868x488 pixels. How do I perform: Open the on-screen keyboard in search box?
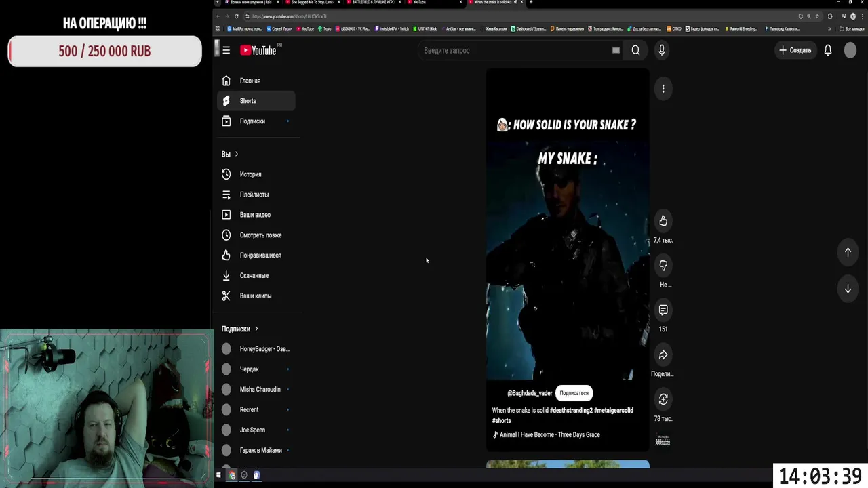point(616,50)
